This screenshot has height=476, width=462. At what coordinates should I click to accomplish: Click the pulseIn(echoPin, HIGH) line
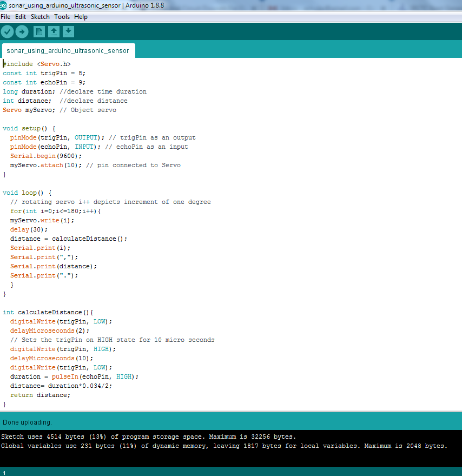click(x=74, y=376)
